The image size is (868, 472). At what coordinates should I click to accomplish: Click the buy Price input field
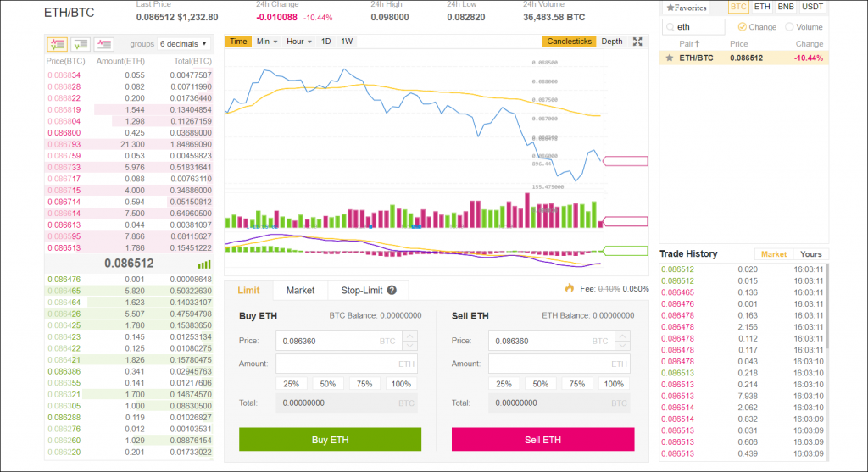point(339,341)
